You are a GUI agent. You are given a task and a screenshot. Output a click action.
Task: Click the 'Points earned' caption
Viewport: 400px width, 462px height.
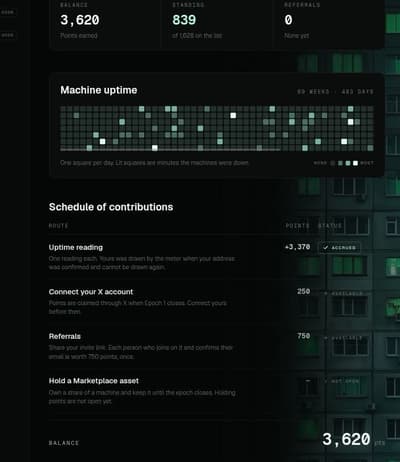(x=79, y=36)
